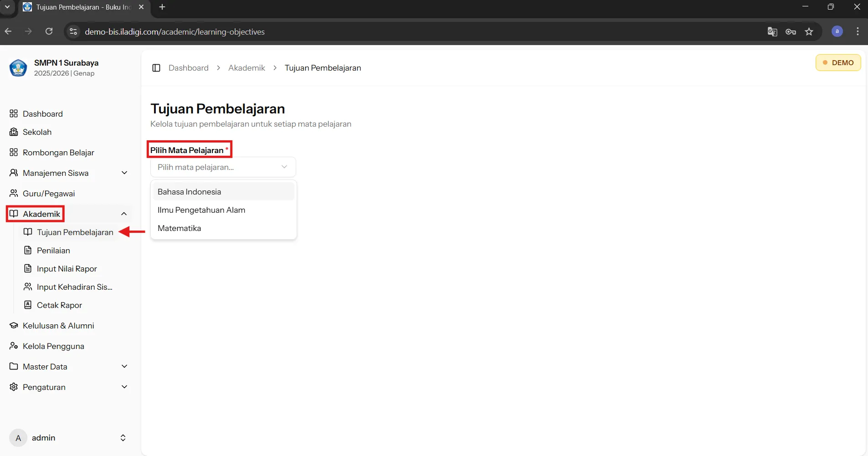Screen dimensions: 868x456
Task: Select Ilmu Pengetahuan Alam option
Action: pos(223,210)
